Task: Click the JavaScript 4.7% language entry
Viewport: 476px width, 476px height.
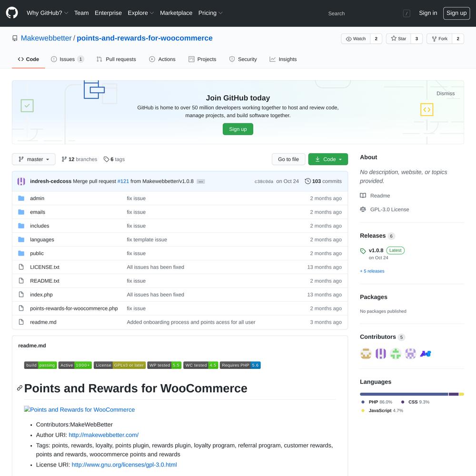Action: click(382, 410)
